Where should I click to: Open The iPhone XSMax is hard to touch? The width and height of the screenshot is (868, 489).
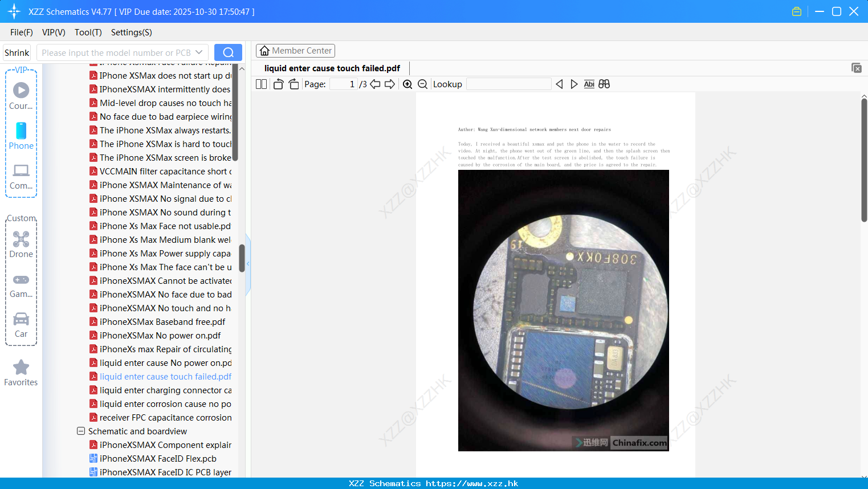click(x=161, y=144)
